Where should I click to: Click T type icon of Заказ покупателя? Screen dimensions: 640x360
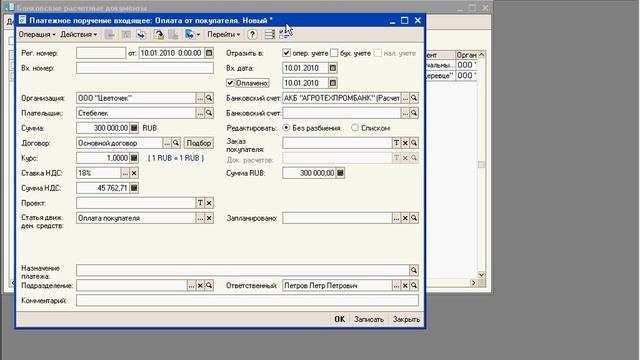point(396,143)
